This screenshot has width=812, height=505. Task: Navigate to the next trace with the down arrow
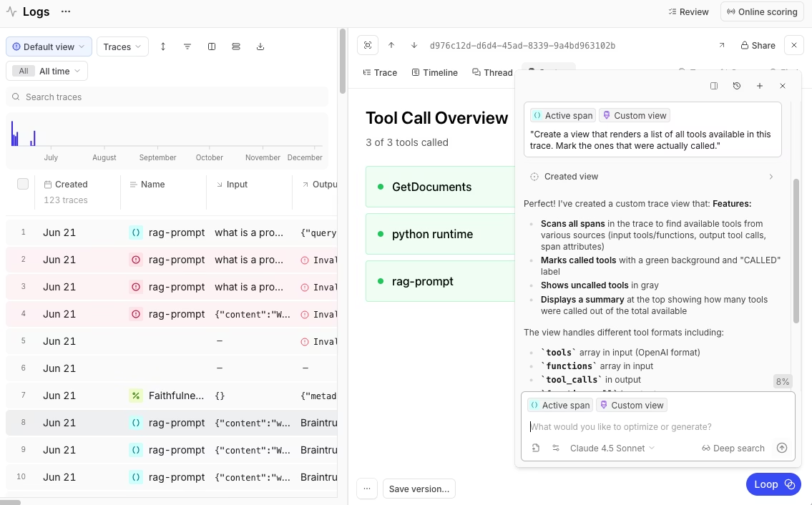click(x=414, y=45)
